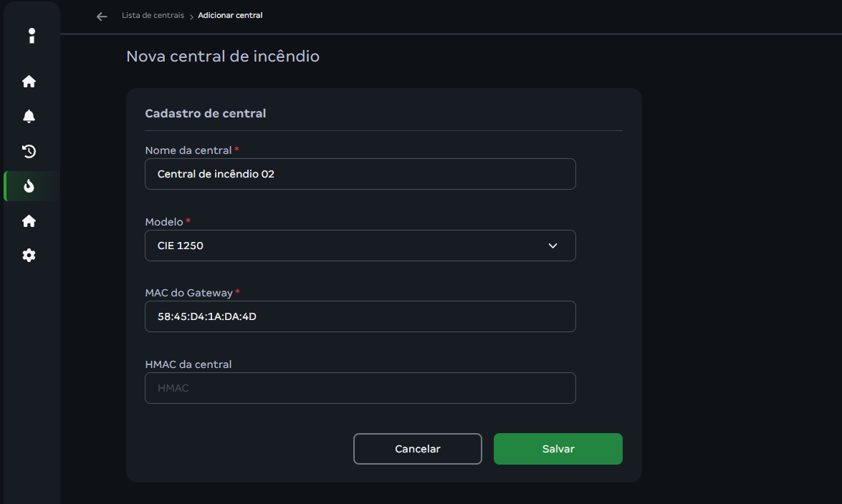Click the home icon below the fire icon
Viewport: 842px width, 504px height.
click(x=29, y=221)
